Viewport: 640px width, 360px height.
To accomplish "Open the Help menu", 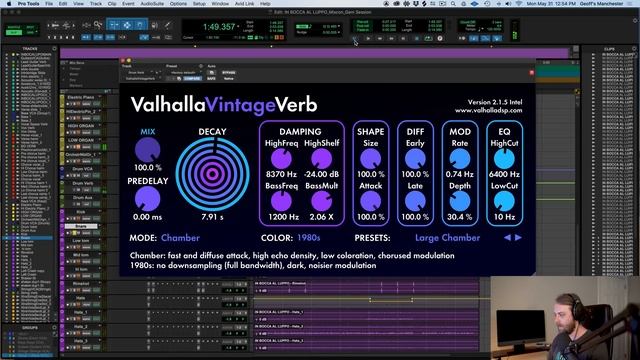I will tap(265, 4).
